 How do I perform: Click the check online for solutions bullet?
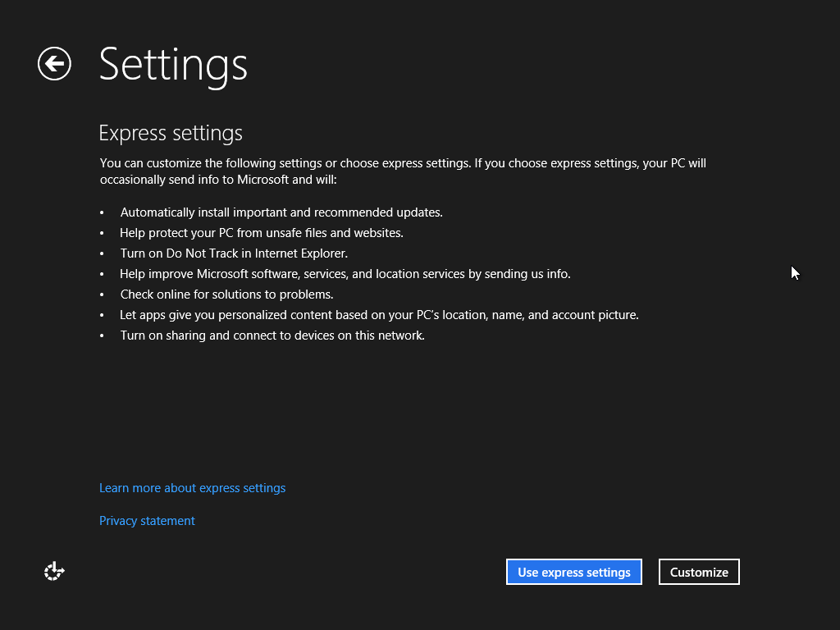pyautogui.click(x=226, y=294)
